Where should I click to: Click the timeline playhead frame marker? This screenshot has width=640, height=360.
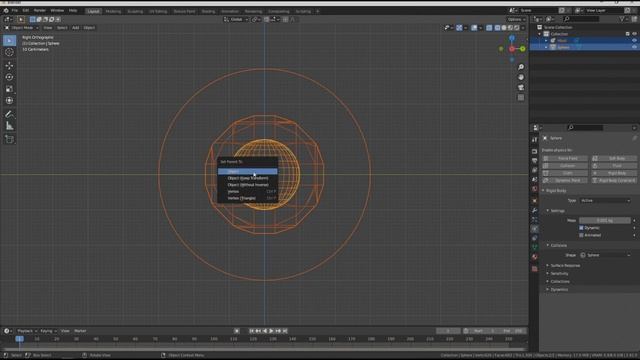(x=19, y=339)
